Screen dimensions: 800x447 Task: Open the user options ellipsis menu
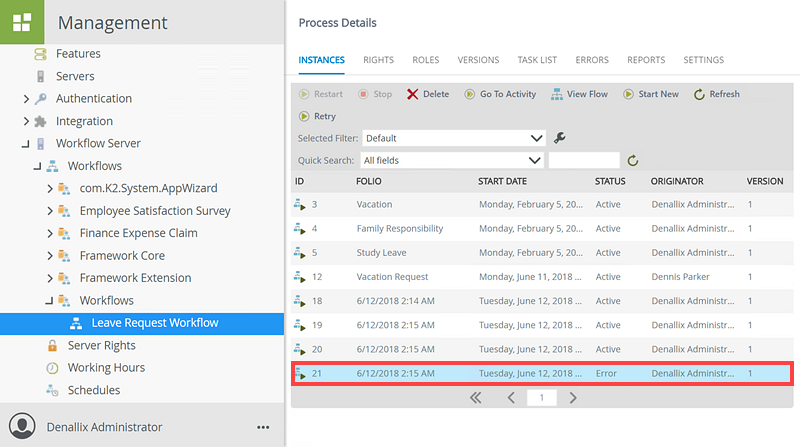point(263,427)
